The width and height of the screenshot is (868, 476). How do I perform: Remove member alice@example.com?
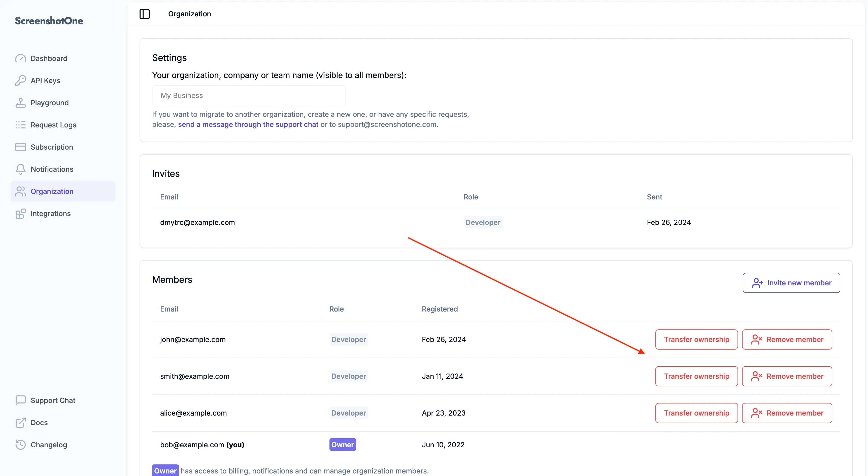click(787, 413)
